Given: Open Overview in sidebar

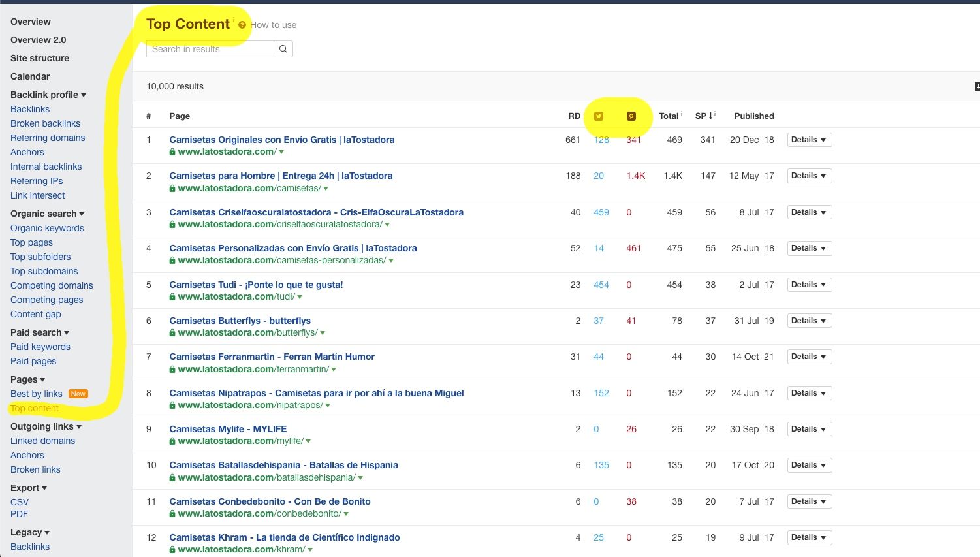Looking at the screenshot, I should click(x=31, y=22).
